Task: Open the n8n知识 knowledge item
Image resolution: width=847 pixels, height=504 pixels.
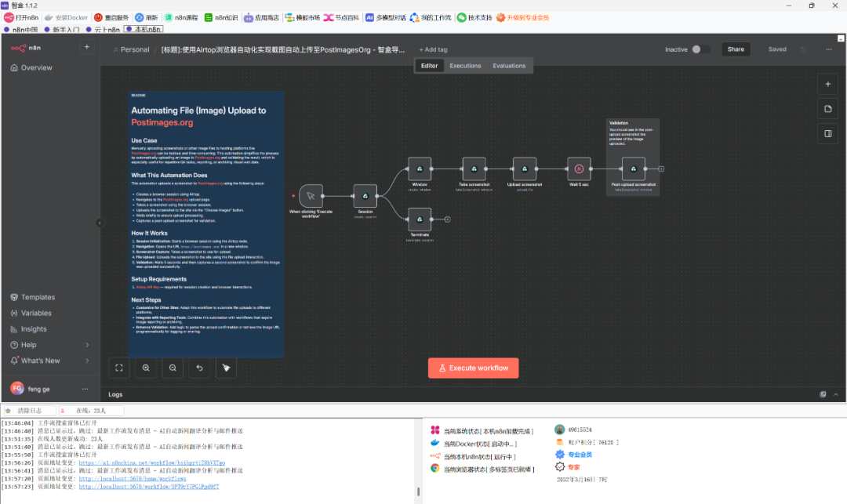Action: tap(221, 17)
